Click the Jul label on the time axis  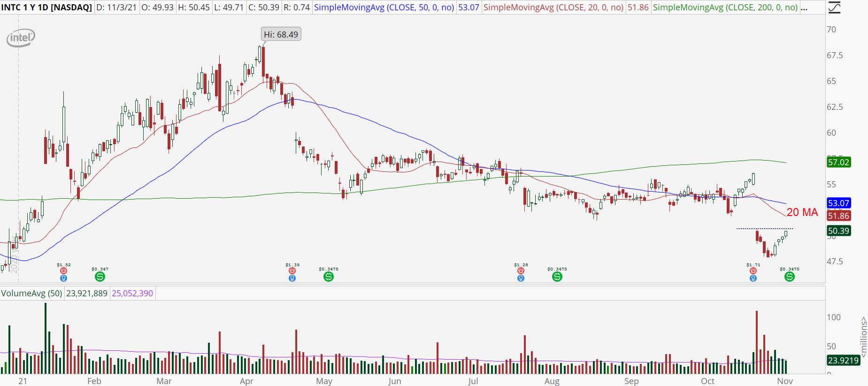pyautogui.click(x=473, y=381)
